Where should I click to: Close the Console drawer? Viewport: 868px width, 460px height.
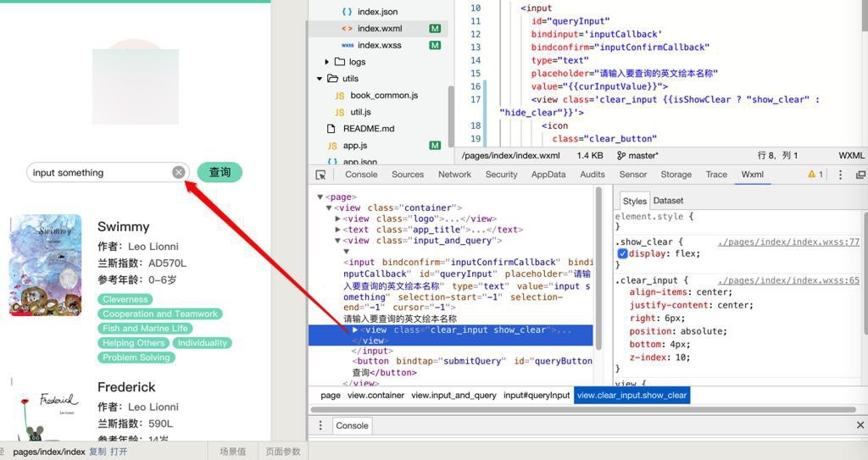pyautogui.click(x=860, y=425)
